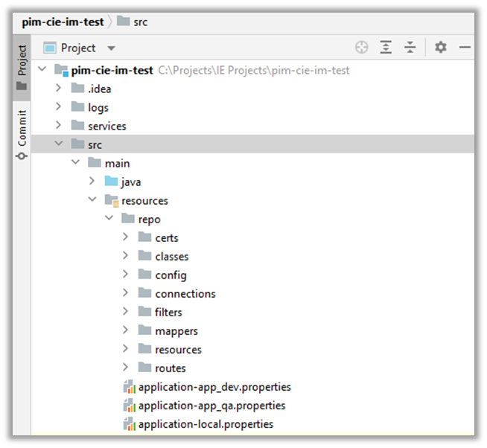The width and height of the screenshot is (487, 448).
Task: Hide the Project panel with minimize icon
Action: [x=465, y=48]
